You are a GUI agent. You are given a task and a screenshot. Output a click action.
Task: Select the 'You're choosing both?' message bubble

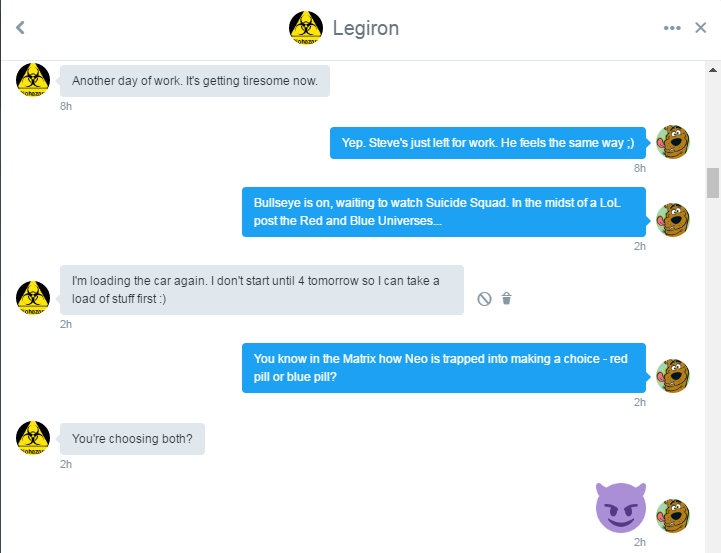[132, 439]
